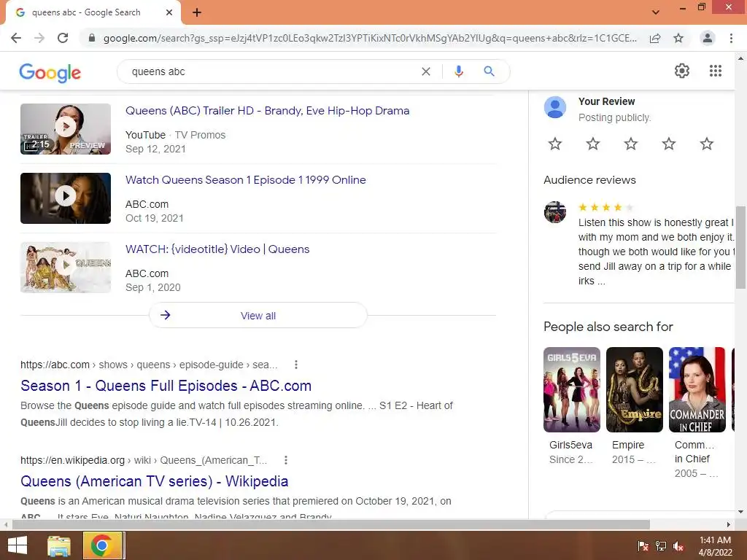
Task: Open Action Center flag tray icon
Action: point(643,546)
